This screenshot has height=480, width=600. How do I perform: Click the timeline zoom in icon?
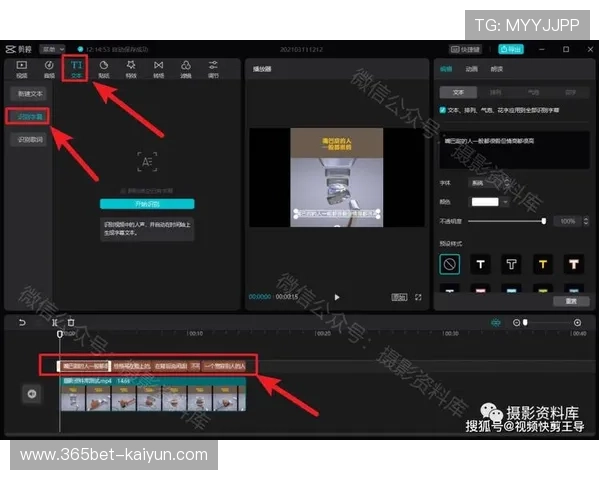coord(577,323)
